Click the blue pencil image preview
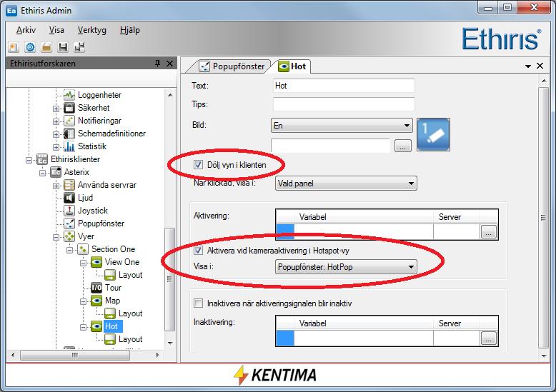Screen dimensions: 556x392 pos(433,135)
